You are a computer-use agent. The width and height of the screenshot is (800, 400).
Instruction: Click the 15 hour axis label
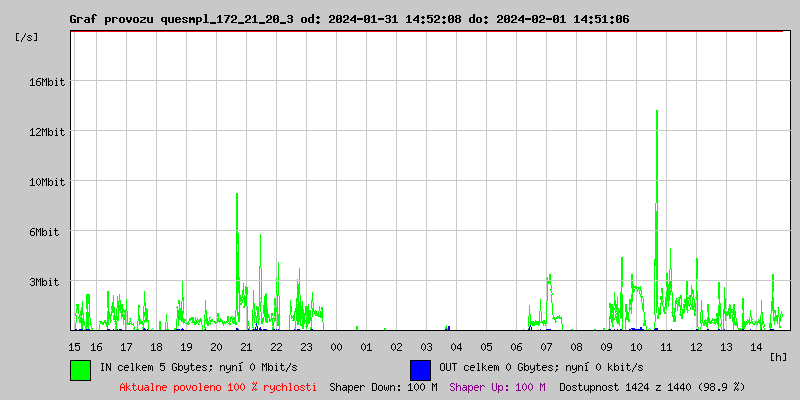pyautogui.click(x=75, y=347)
